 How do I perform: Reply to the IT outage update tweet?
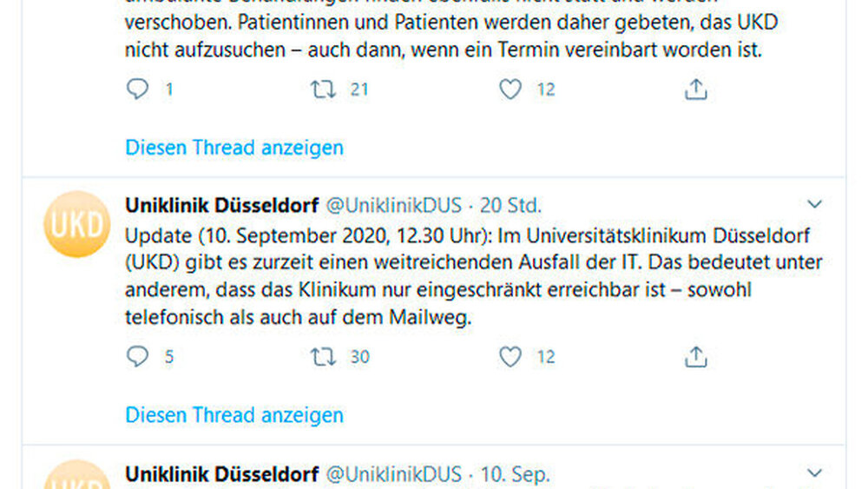(x=137, y=357)
